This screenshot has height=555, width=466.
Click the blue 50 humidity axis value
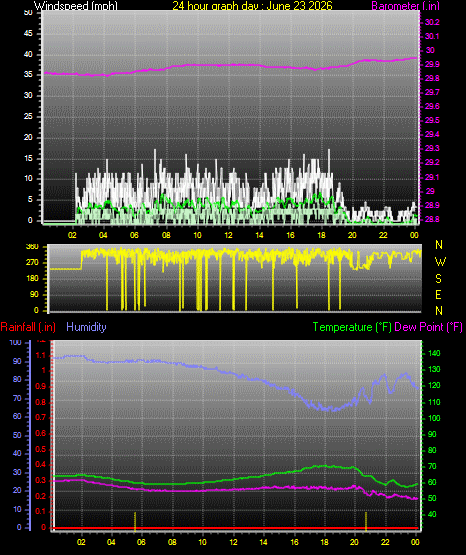[x=17, y=435]
